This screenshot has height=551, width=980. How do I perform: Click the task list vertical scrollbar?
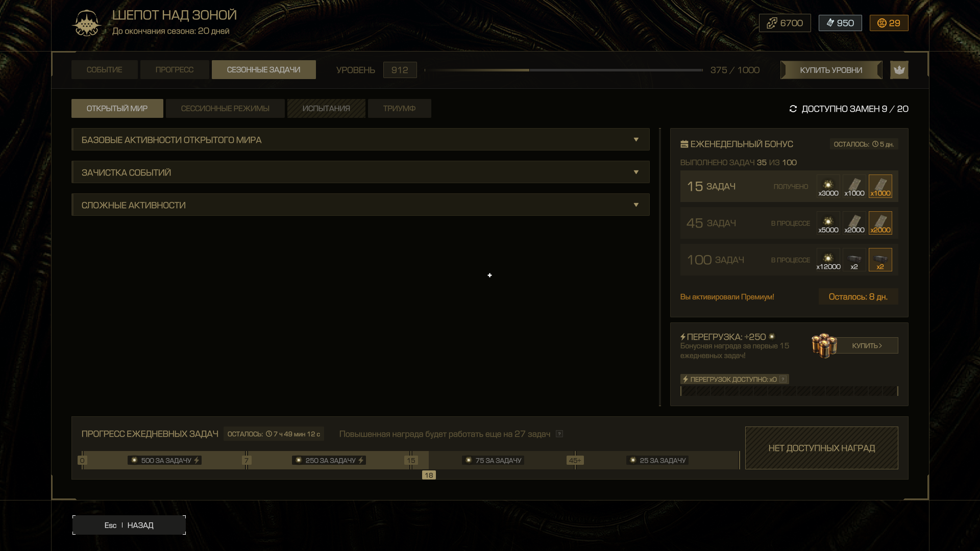click(x=660, y=267)
